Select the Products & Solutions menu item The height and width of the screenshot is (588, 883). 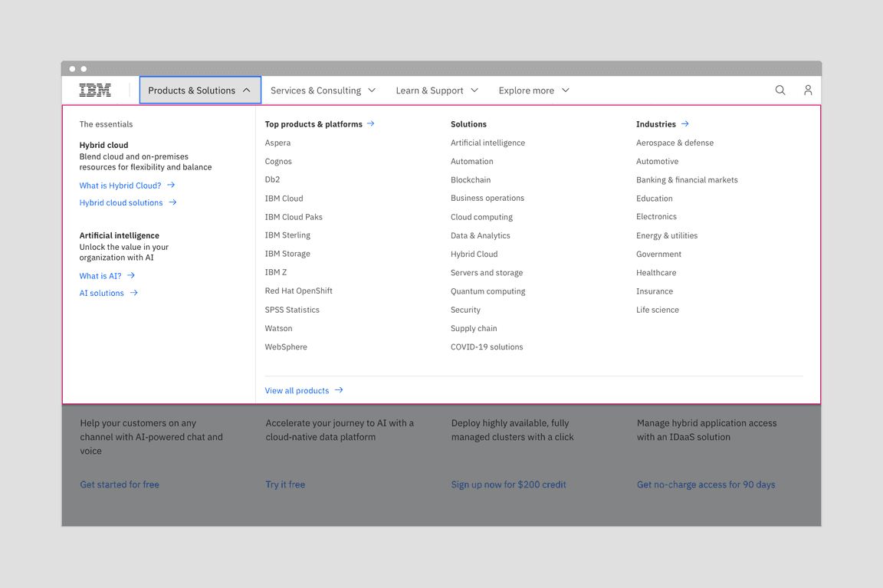point(191,90)
